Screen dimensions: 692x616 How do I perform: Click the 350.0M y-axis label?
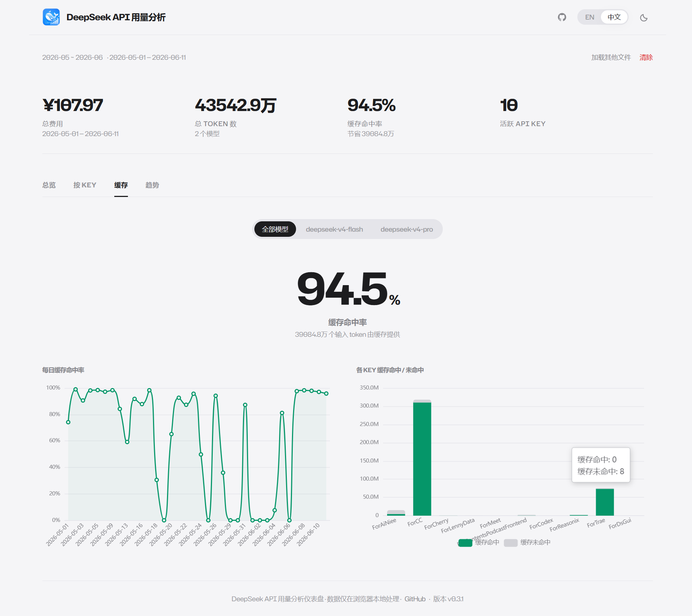pyautogui.click(x=369, y=388)
